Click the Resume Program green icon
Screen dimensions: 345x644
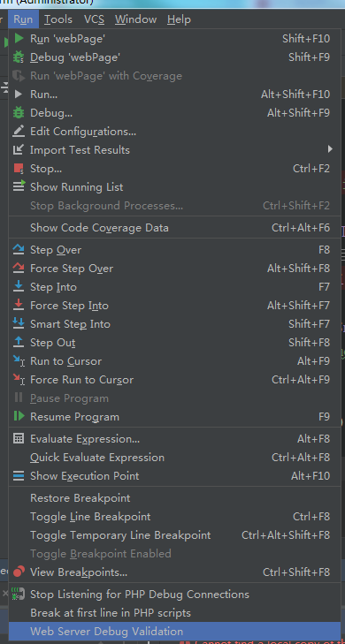[x=19, y=416]
